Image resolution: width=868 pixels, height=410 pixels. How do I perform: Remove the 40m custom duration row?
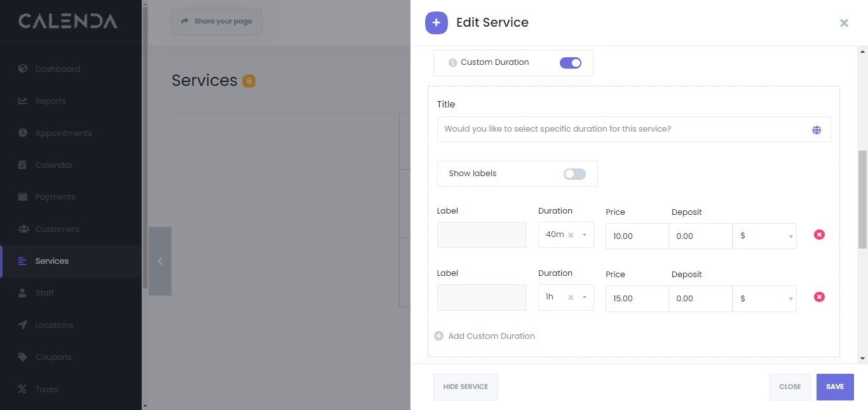819,235
